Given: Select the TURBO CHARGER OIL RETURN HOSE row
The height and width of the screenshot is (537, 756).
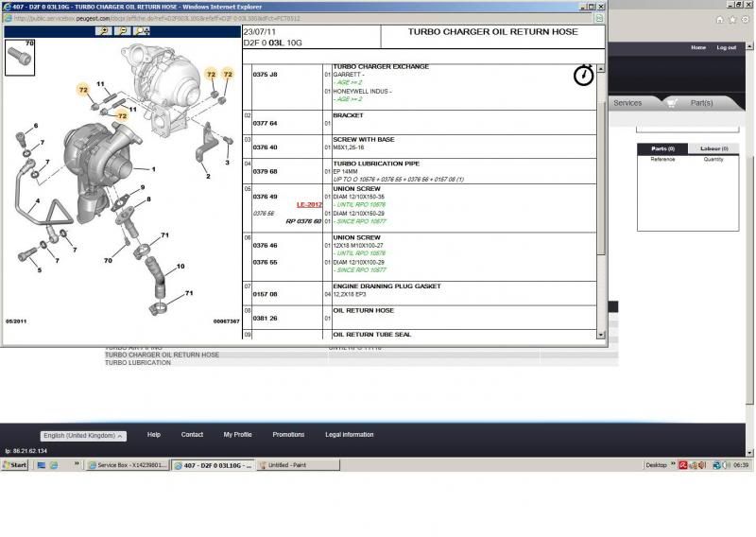Looking at the screenshot, I should pos(361,355).
